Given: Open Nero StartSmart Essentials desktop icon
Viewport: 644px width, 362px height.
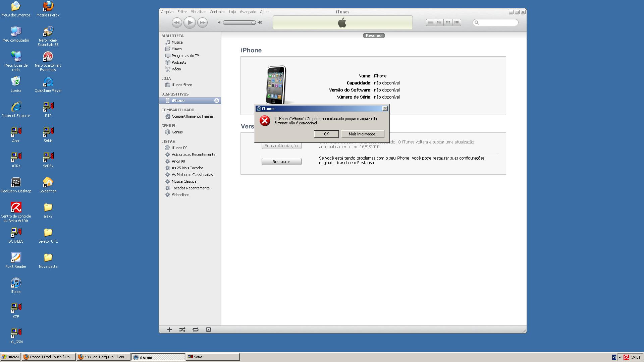Looking at the screenshot, I should pyautogui.click(x=48, y=61).
